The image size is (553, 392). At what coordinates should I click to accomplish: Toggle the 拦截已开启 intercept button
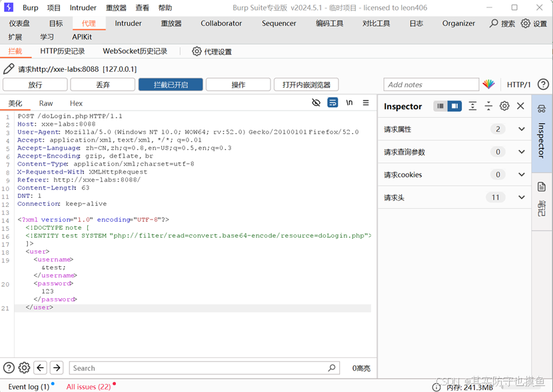pyautogui.click(x=171, y=85)
